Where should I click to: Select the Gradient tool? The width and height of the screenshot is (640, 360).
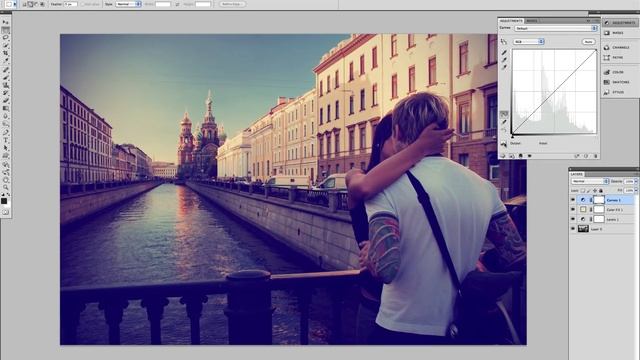click(6, 108)
